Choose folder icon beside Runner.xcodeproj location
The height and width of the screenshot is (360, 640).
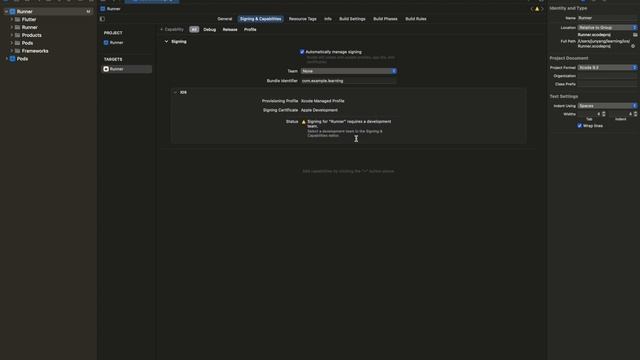[x=635, y=35]
